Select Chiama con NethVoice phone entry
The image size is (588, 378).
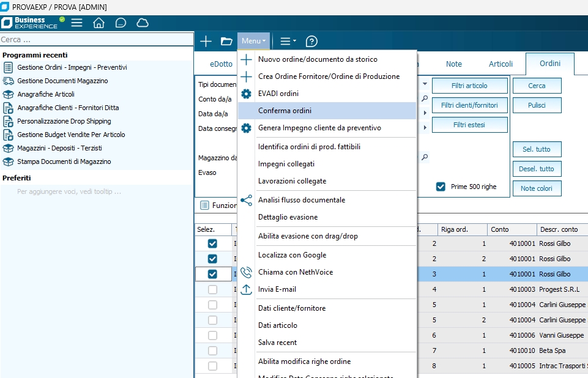(295, 272)
